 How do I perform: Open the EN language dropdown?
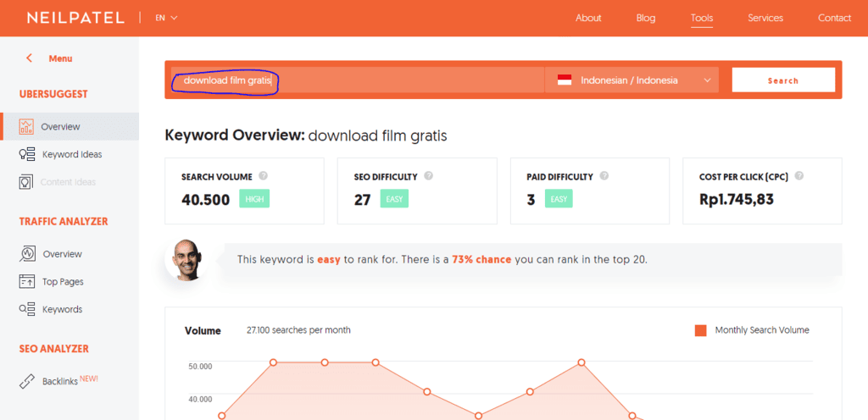pos(167,18)
